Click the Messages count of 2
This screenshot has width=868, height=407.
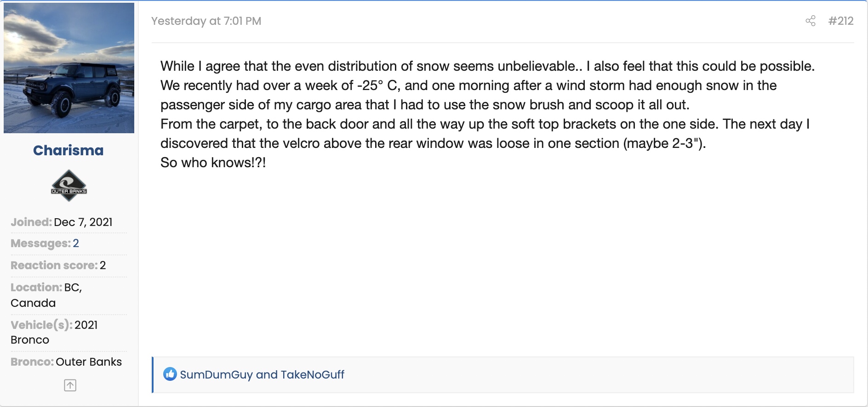[x=76, y=243]
